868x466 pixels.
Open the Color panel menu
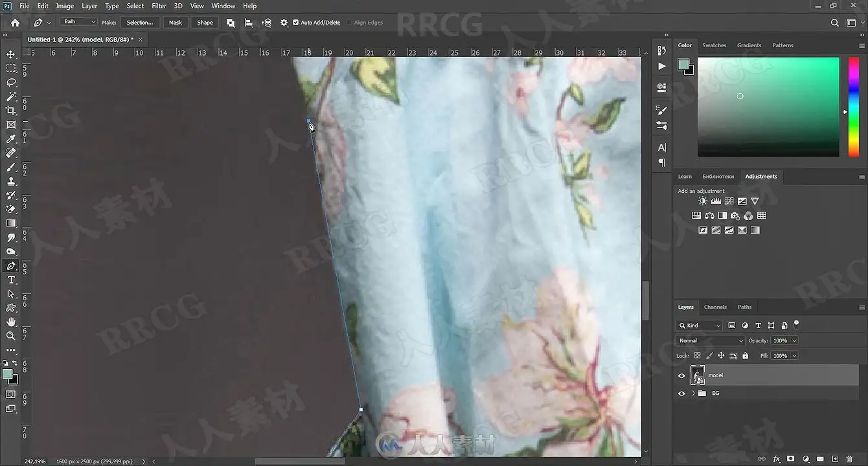pyautogui.click(x=862, y=45)
